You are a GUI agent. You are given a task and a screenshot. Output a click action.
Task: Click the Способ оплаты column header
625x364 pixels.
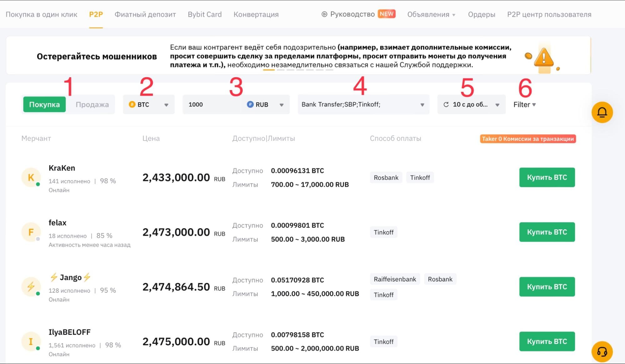[396, 138]
